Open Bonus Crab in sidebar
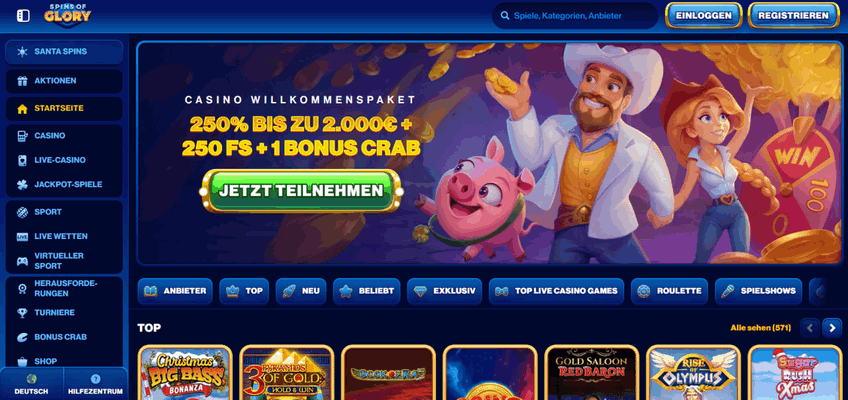Screen dimensions: 848x400 point(64,337)
